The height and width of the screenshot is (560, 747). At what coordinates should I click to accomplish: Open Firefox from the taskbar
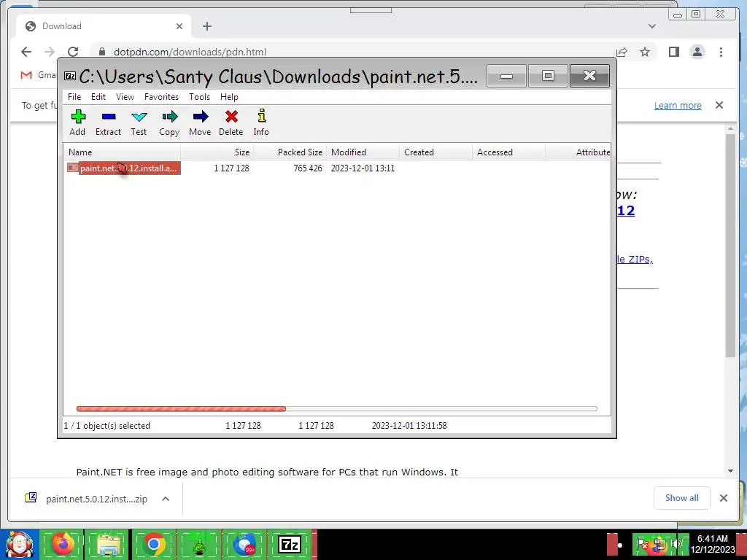click(x=63, y=544)
